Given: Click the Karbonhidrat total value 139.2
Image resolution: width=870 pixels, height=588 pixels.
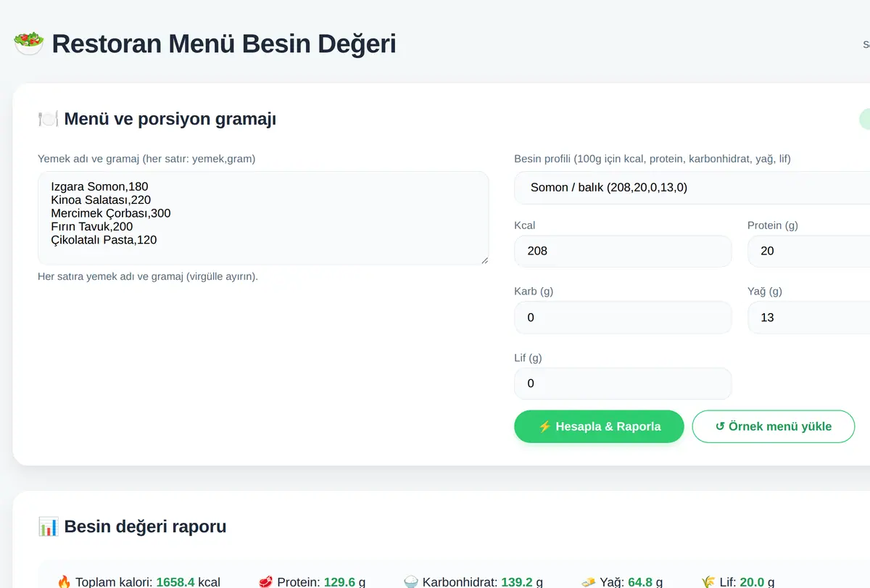Looking at the screenshot, I should pos(517,582).
